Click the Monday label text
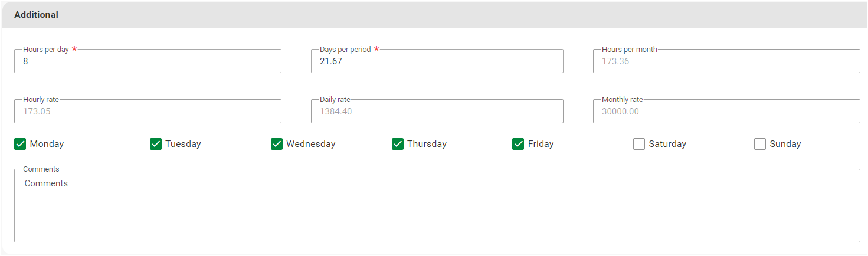The width and height of the screenshot is (868, 256). click(47, 144)
